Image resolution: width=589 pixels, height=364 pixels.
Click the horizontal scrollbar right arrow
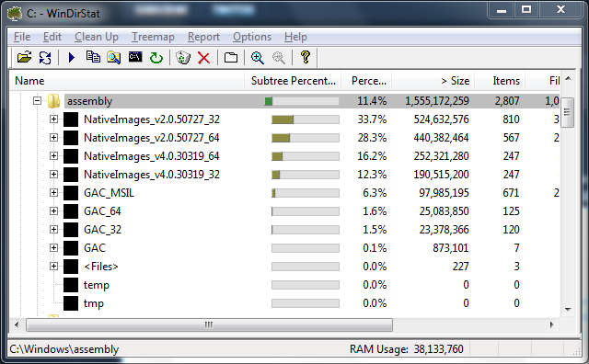tap(551, 324)
